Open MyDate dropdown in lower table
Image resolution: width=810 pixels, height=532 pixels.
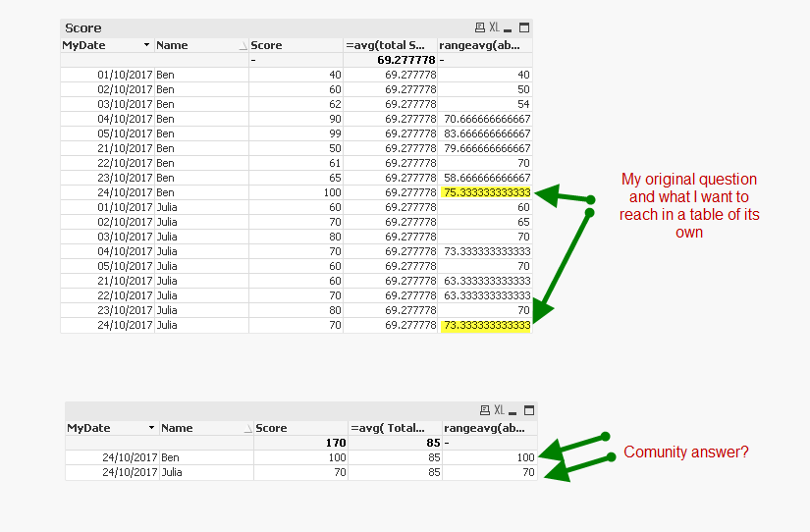(151, 428)
